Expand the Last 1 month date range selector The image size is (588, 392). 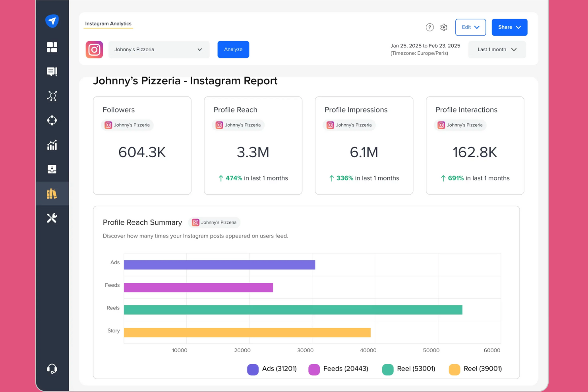pyautogui.click(x=497, y=49)
